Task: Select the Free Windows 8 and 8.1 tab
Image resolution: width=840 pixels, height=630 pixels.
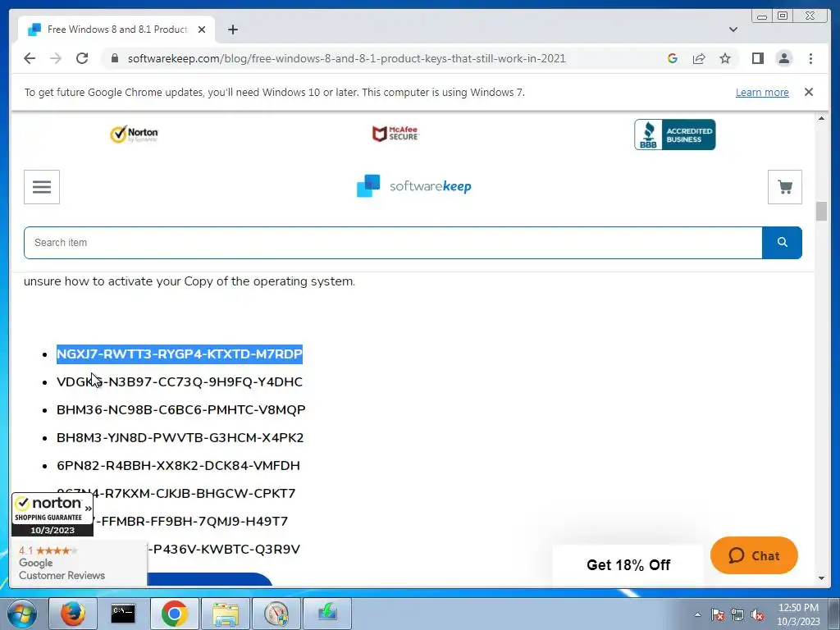Action: [x=116, y=30]
